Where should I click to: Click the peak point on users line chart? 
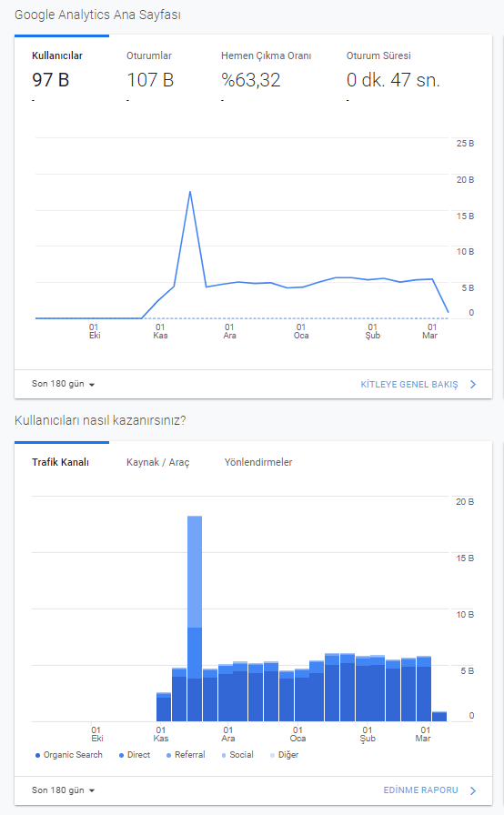[x=190, y=192]
